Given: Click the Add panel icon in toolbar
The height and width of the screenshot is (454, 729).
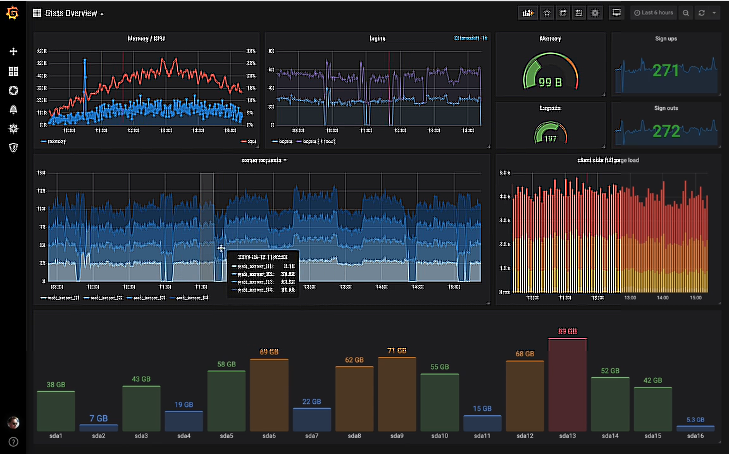Looking at the screenshot, I should coord(528,13).
